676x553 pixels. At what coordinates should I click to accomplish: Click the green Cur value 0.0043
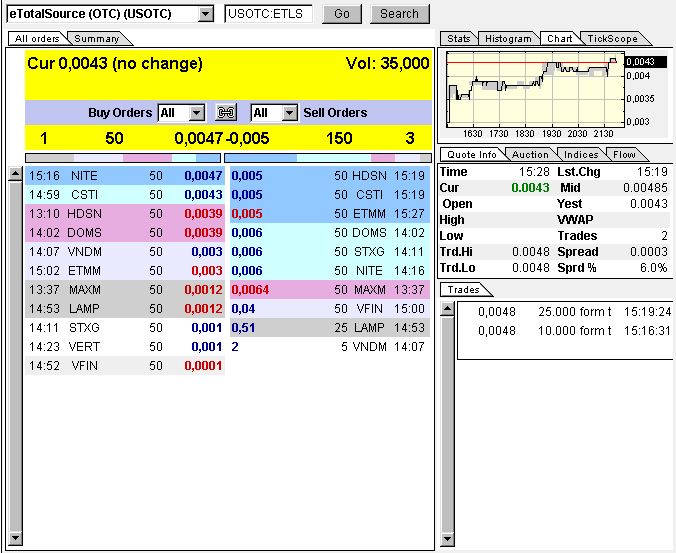tap(530, 188)
